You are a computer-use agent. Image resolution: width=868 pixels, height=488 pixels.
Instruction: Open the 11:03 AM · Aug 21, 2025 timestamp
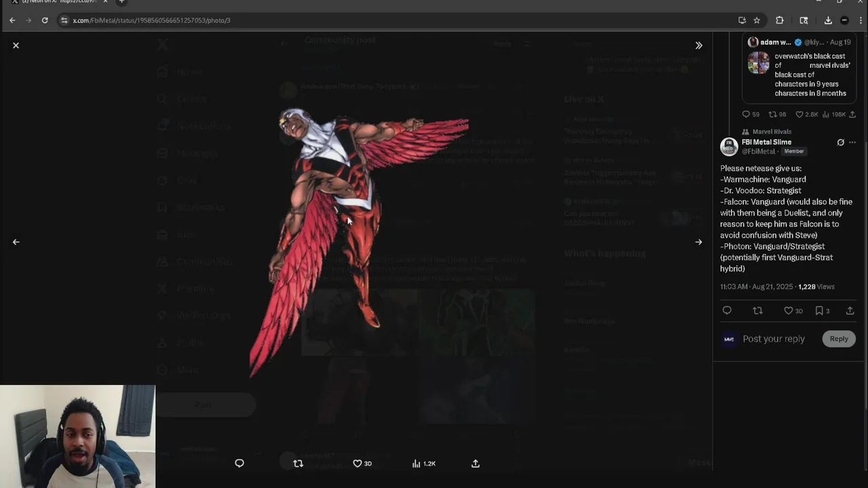(x=756, y=287)
